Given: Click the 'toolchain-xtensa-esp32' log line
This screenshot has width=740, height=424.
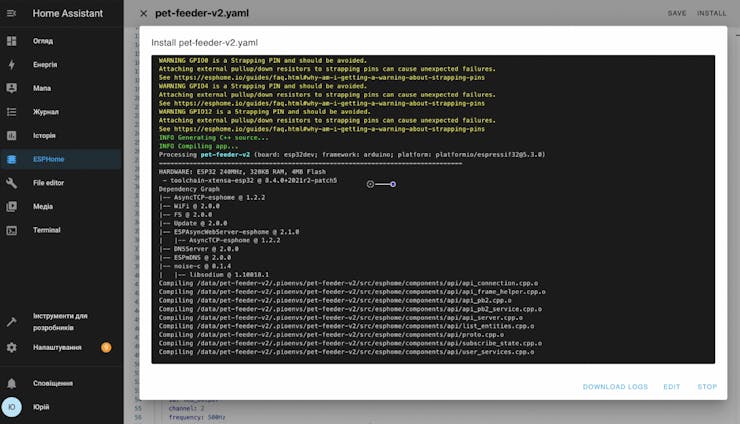Looking at the screenshot, I should pos(250,180).
